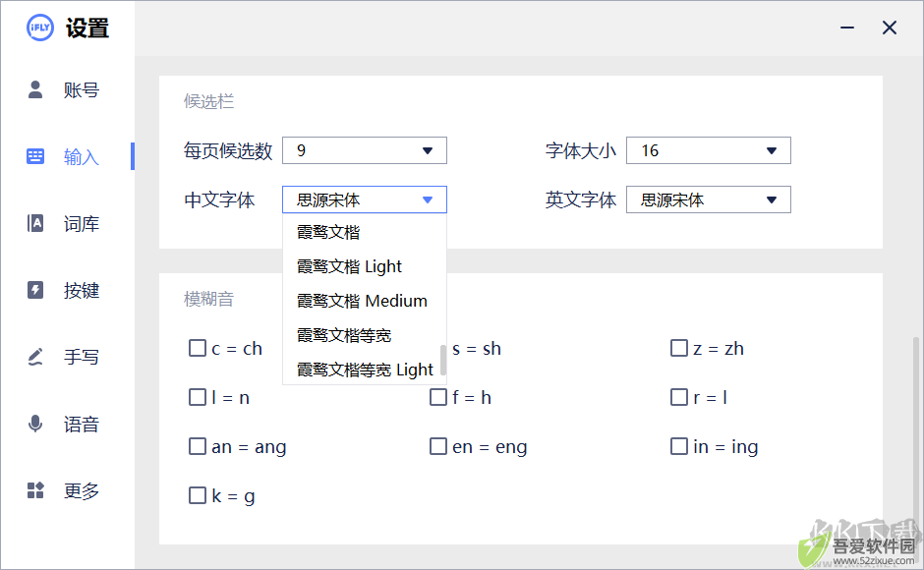This screenshot has width=924, height=570.
Task: Click the lightning key icon
Action: pyautogui.click(x=35, y=290)
